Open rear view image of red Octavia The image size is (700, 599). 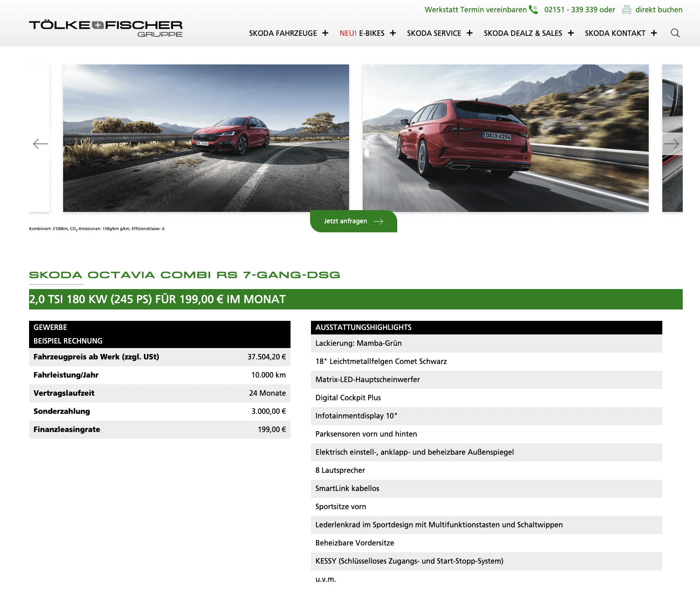point(506,138)
